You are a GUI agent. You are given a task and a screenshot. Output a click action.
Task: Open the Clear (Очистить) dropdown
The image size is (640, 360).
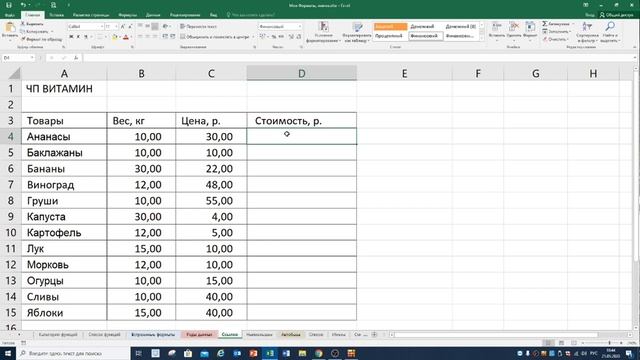point(556,39)
